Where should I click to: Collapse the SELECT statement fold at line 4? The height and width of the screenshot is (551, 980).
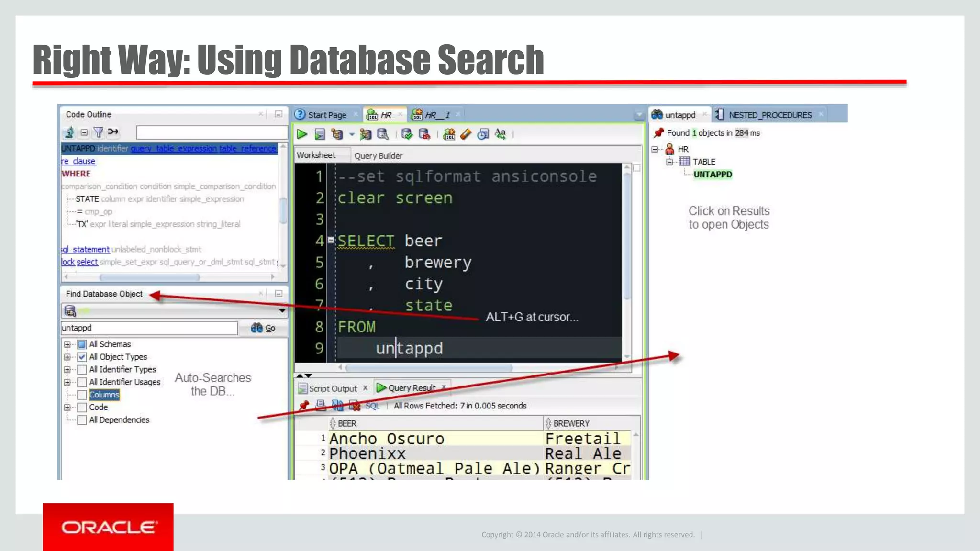[x=331, y=240]
